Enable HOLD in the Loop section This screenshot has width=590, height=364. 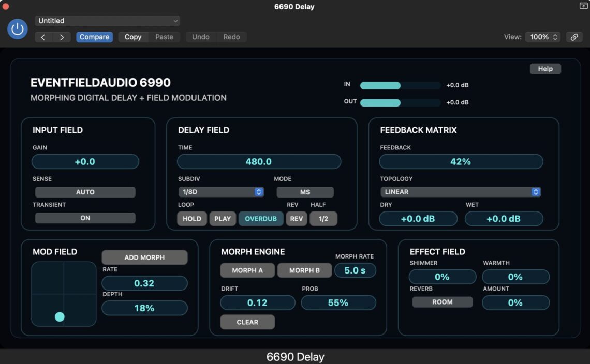pyautogui.click(x=191, y=218)
